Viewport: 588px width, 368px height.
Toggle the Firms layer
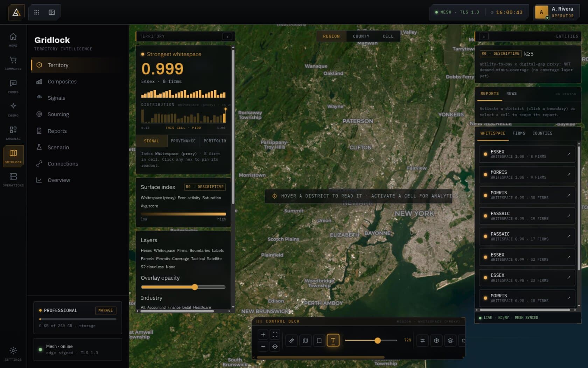pos(182,251)
